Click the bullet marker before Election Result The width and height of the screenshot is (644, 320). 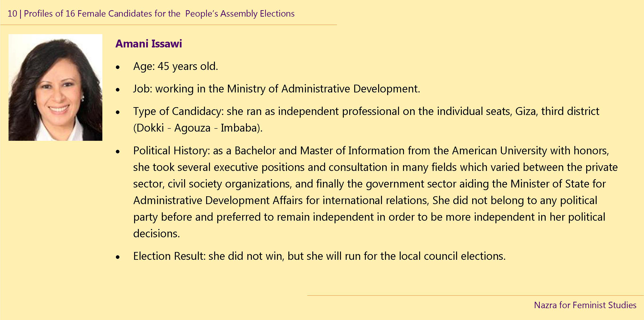click(118, 257)
